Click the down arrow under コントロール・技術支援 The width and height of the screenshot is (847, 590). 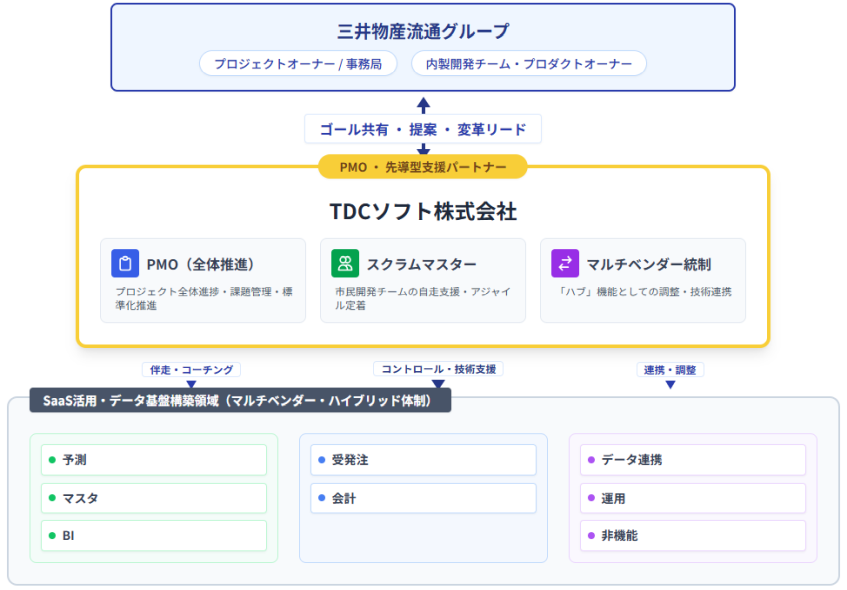pos(437,383)
